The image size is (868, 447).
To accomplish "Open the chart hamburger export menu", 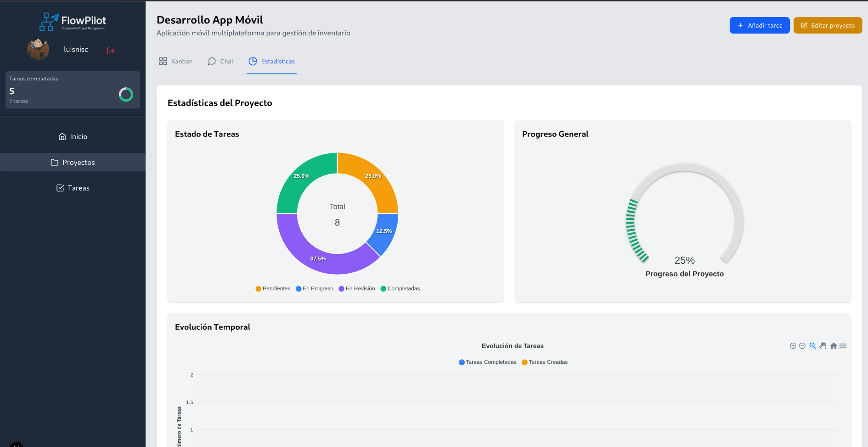I will (x=843, y=346).
